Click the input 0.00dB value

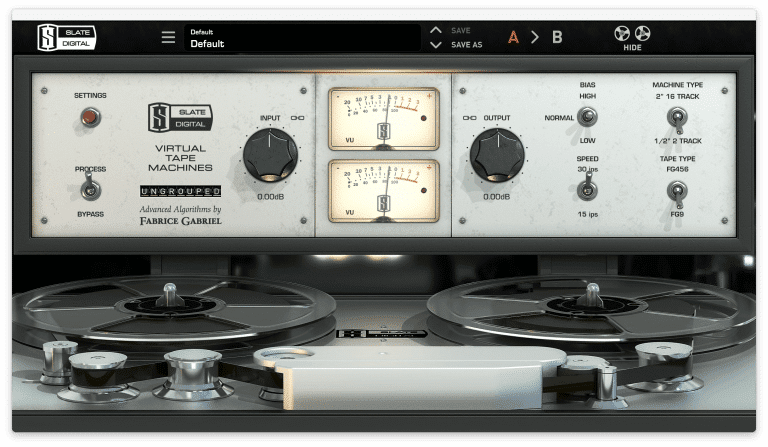point(270,197)
